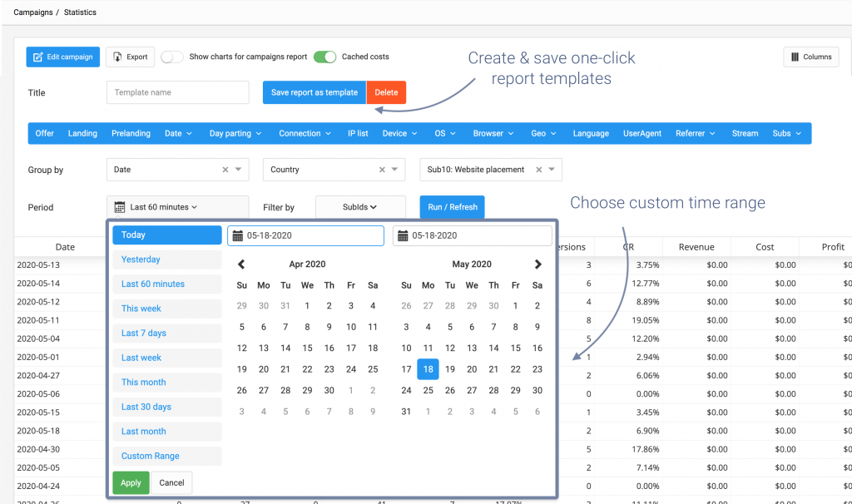Navigate to next month with the right arrow
This screenshot has height=504, width=852.
click(537, 264)
